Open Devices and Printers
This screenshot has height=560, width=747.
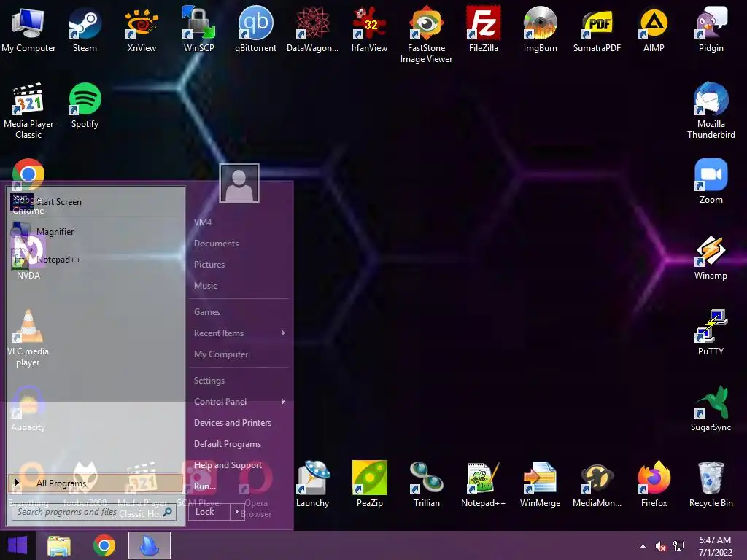[x=233, y=423]
